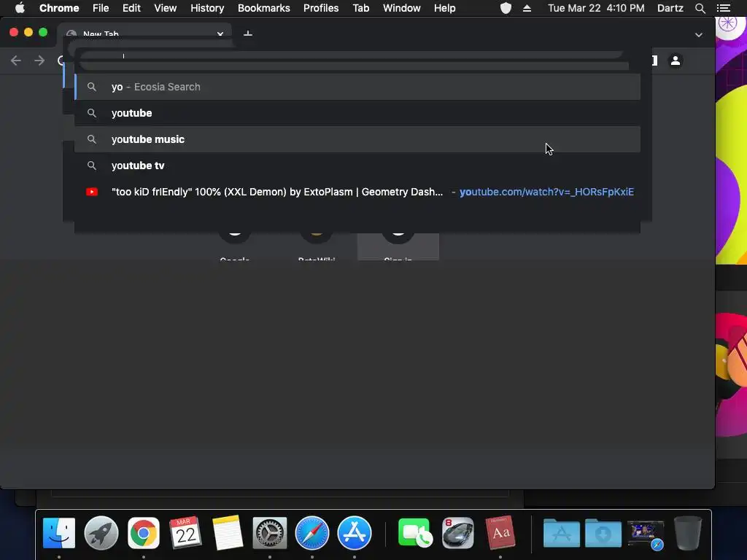The width and height of the screenshot is (747, 560).
Task: Click the Dartz user name
Action: tap(670, 8)
